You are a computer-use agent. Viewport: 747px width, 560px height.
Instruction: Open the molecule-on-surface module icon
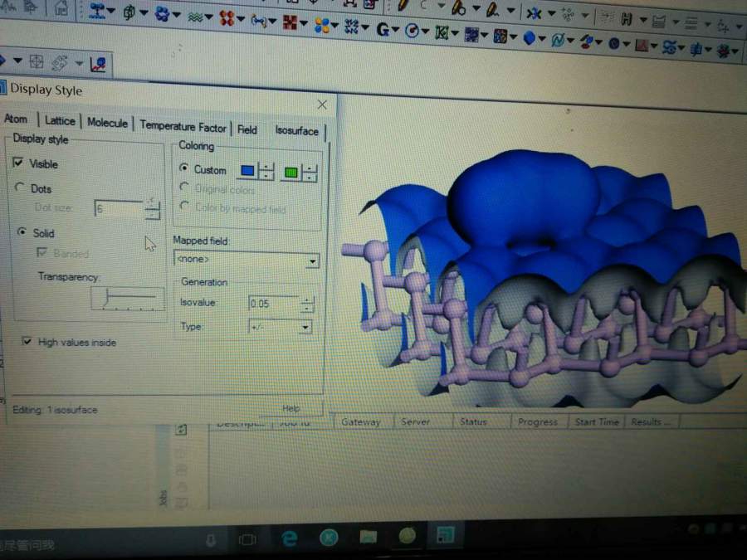click(x=97, y=11)
